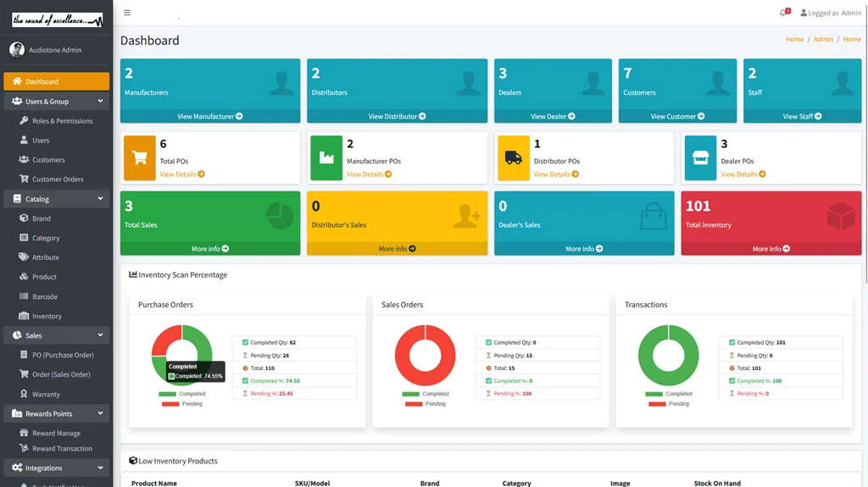Open the notifications bell icon
Screen dimensions: 868x487
point(784,12)
